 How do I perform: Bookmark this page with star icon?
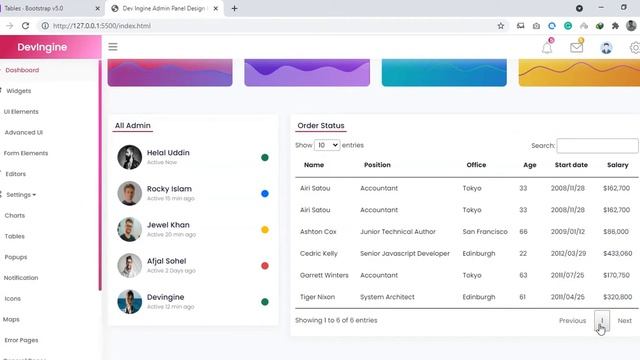click(501, 26)
